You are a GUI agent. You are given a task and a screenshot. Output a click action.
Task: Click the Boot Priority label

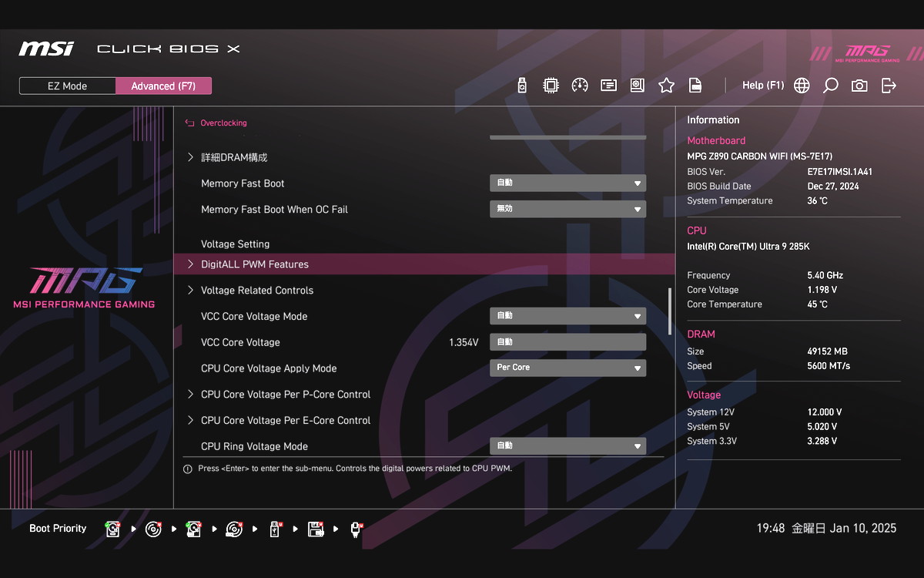(x=58, y=529)
